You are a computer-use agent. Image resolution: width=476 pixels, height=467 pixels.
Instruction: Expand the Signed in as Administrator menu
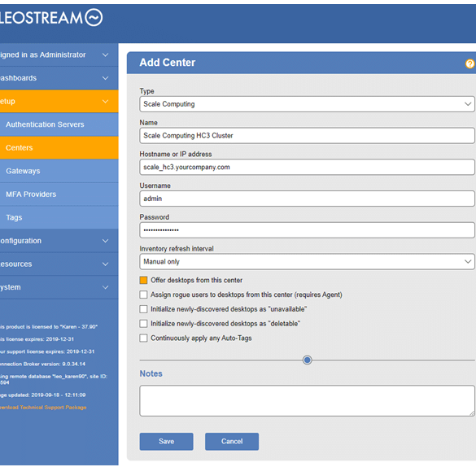point(59,55)
